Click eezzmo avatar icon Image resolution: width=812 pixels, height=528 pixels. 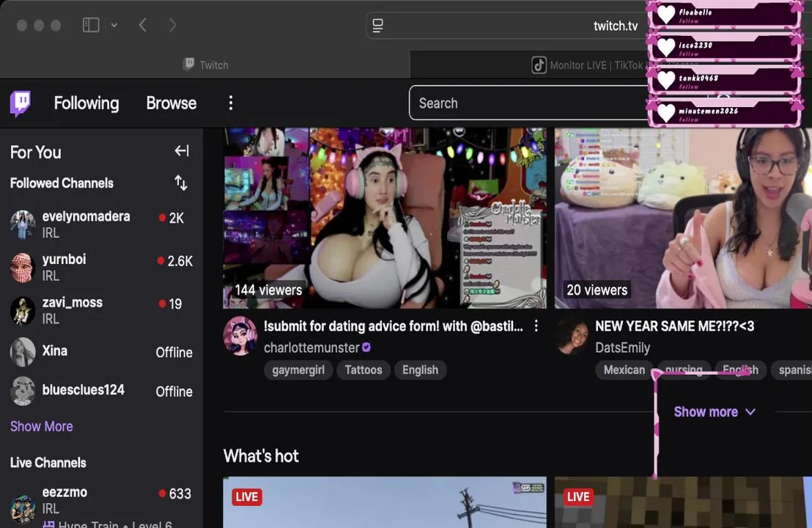23,509
